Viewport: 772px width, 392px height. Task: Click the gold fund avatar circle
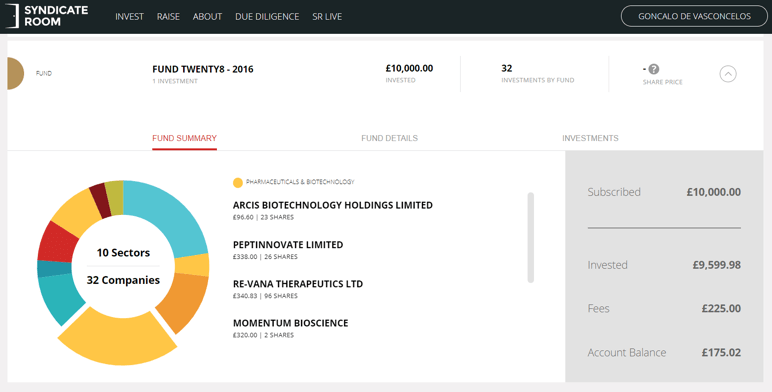coord(15,73)
